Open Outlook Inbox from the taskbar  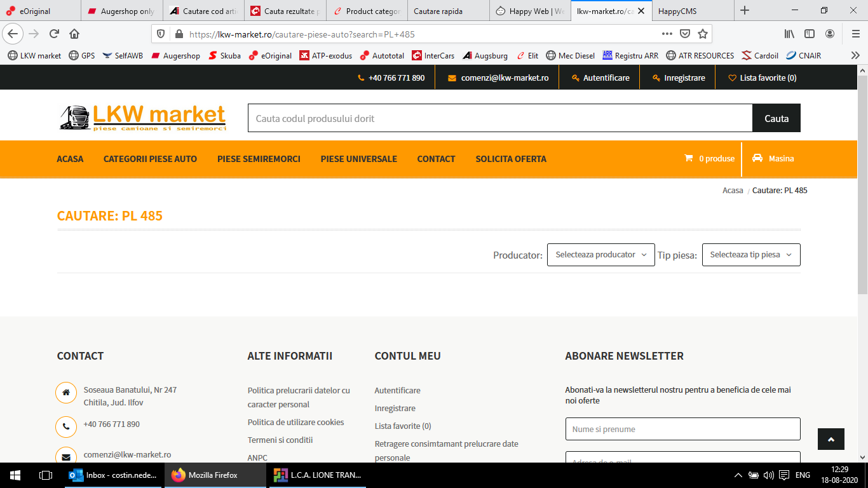click(x=114, y=475)
